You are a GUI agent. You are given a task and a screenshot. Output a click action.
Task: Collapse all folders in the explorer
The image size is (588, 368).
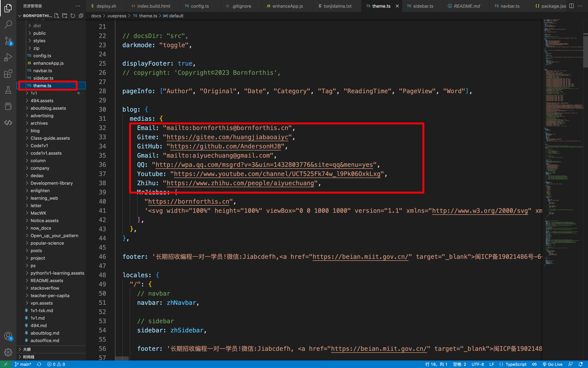(81, 16)
